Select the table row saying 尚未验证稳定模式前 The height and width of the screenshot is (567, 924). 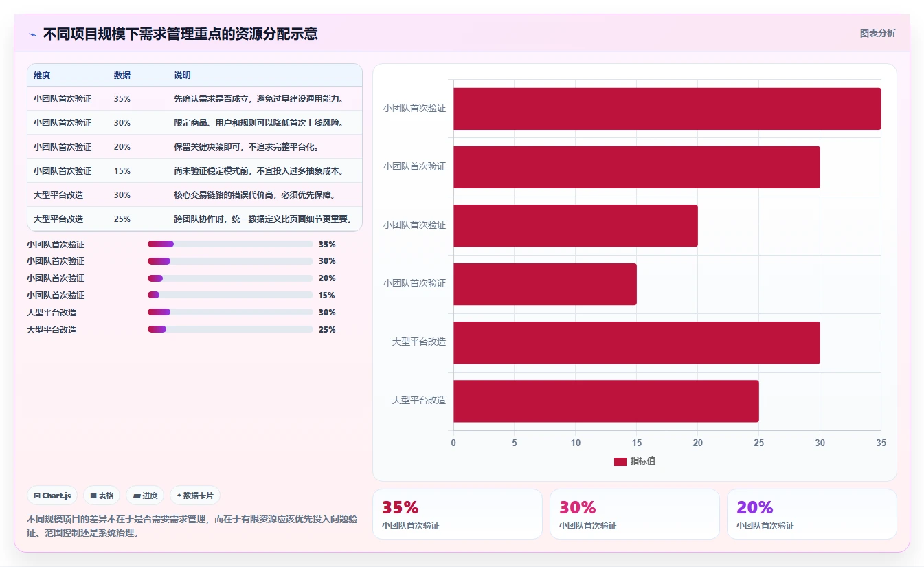coord(194,170)
